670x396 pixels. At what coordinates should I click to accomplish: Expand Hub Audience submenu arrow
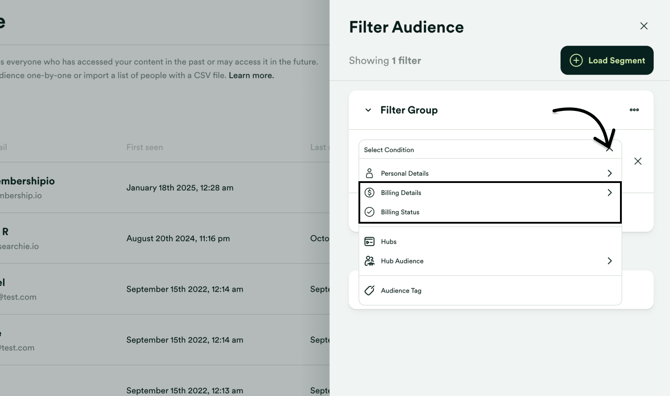(609, 261)
